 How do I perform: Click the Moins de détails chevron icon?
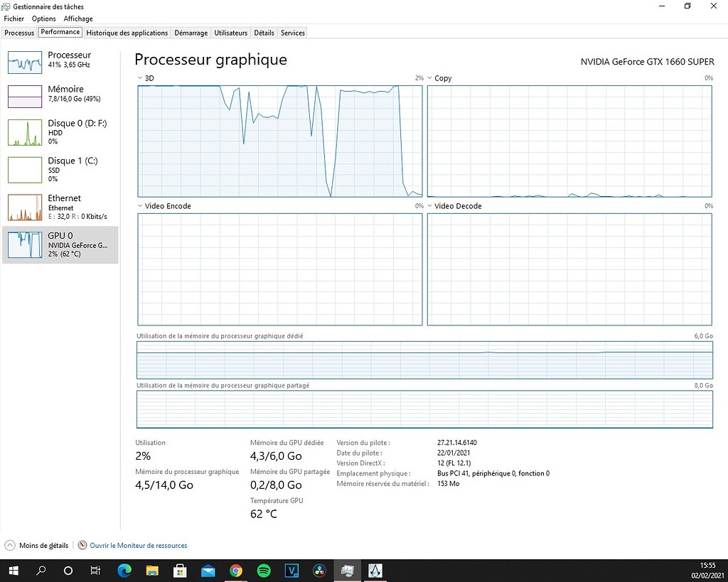(10, 546)
